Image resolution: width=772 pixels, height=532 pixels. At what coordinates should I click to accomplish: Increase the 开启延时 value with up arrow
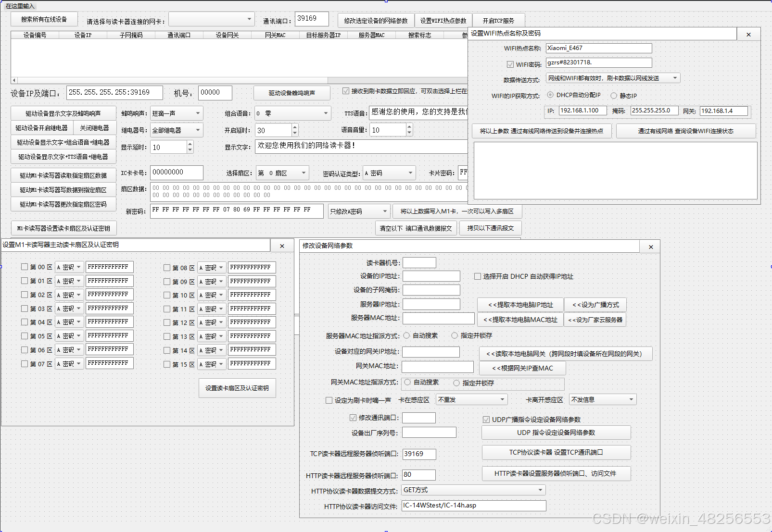295,127
